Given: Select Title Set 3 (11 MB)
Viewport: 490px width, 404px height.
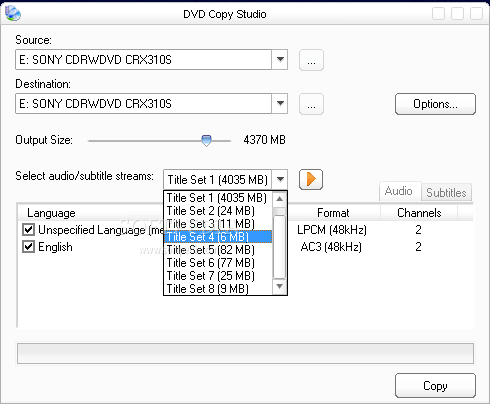Looking at the screenshot, I should tap(218, 224).
